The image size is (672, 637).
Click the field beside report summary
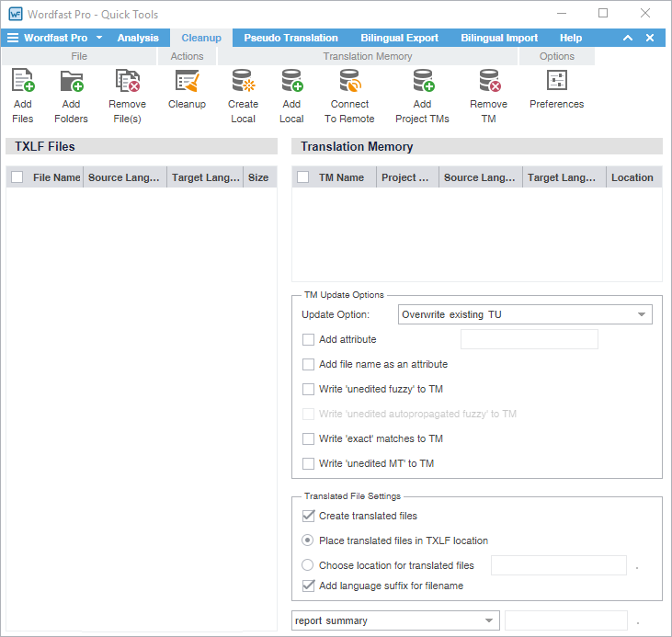point(566,620)
